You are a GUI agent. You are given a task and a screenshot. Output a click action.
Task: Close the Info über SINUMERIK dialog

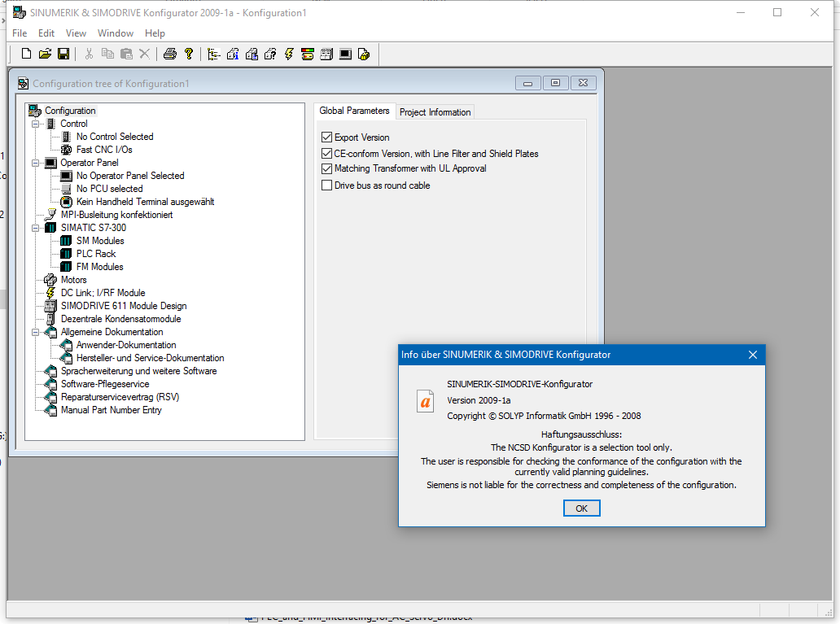coord(753,355)
